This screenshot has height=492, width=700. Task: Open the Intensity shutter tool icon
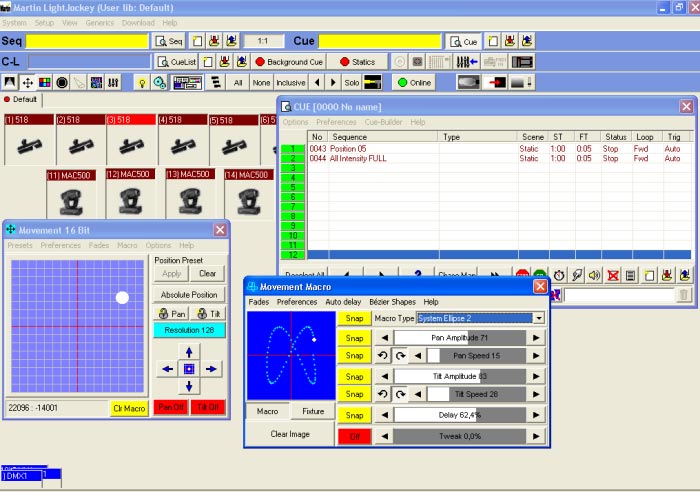tap(10, 83)
